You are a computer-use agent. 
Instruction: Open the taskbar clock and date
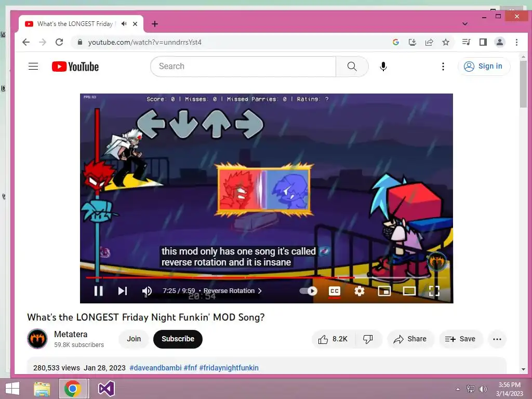point(509,389)
